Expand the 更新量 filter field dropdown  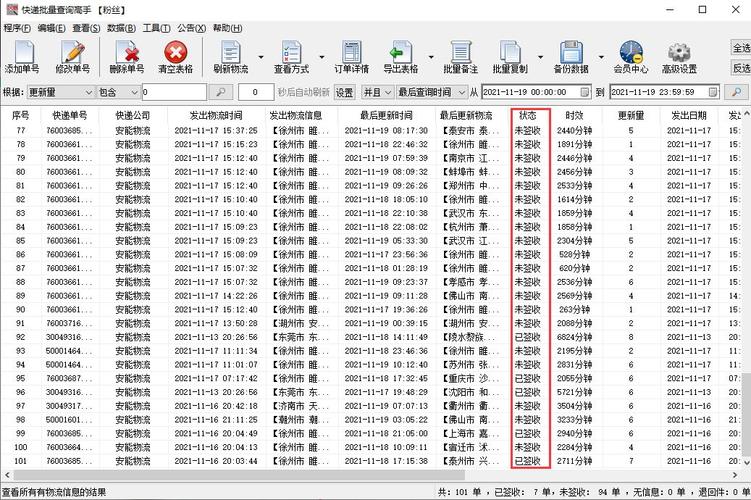(85, 92)
